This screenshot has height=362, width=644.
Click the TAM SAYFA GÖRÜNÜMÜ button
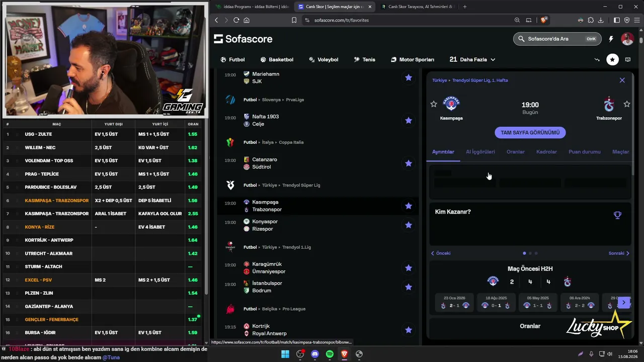(530, 133)
